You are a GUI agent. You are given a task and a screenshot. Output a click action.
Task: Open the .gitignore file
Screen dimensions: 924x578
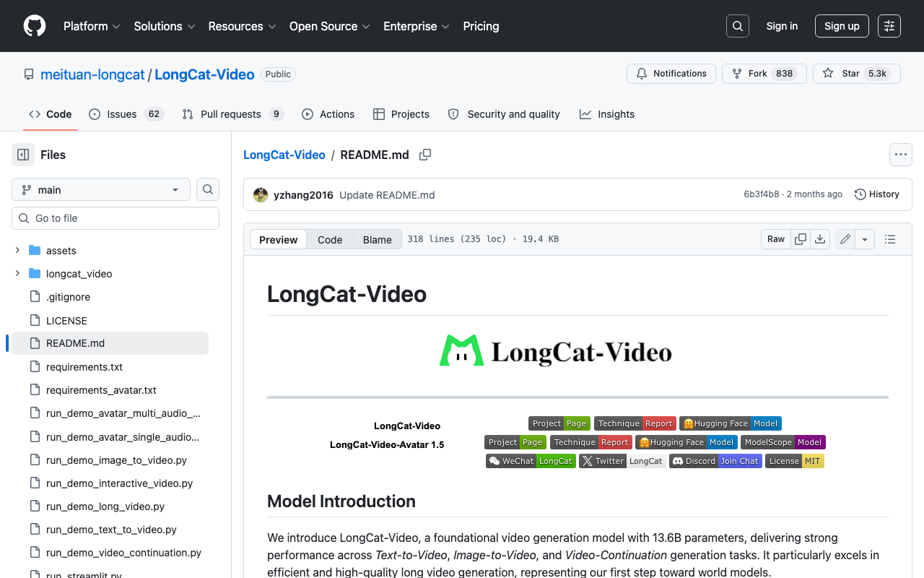click(68, 297)
